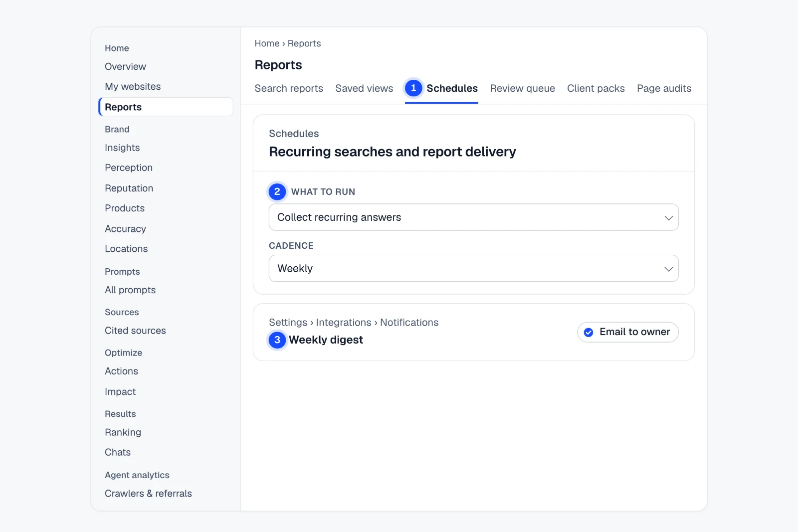
Task: Open the Actions sidebar item
Action: point(121,371)
